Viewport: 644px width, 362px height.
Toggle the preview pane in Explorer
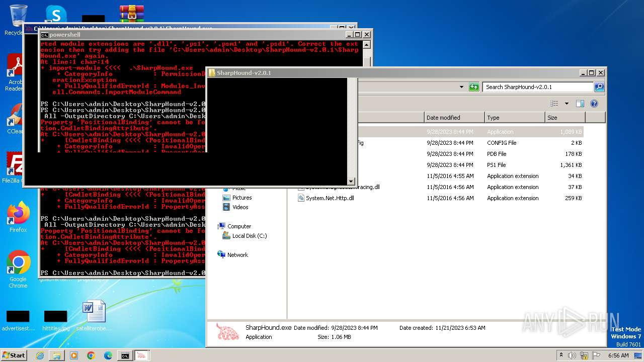pyautogui.click(x=580, y=104)
